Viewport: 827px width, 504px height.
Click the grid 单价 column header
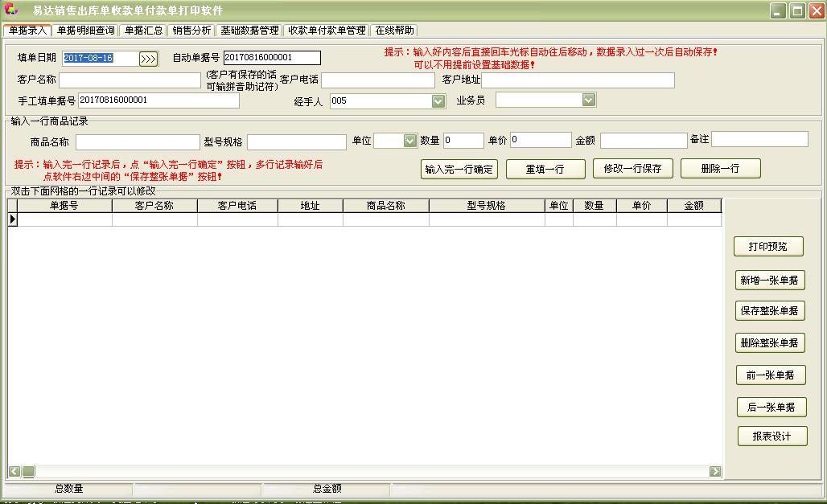point(642,206)
